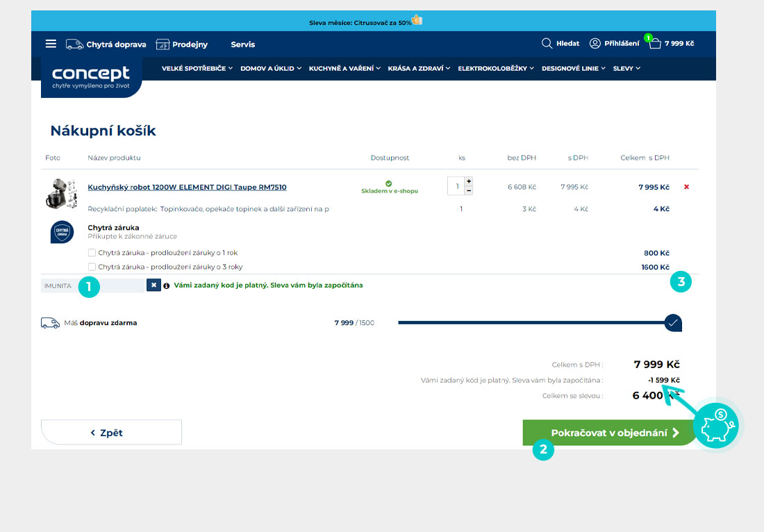This screenshot has height=532, width=764.
Task: Click the 'Dostupnost' column header
Action: coord(390,158)
